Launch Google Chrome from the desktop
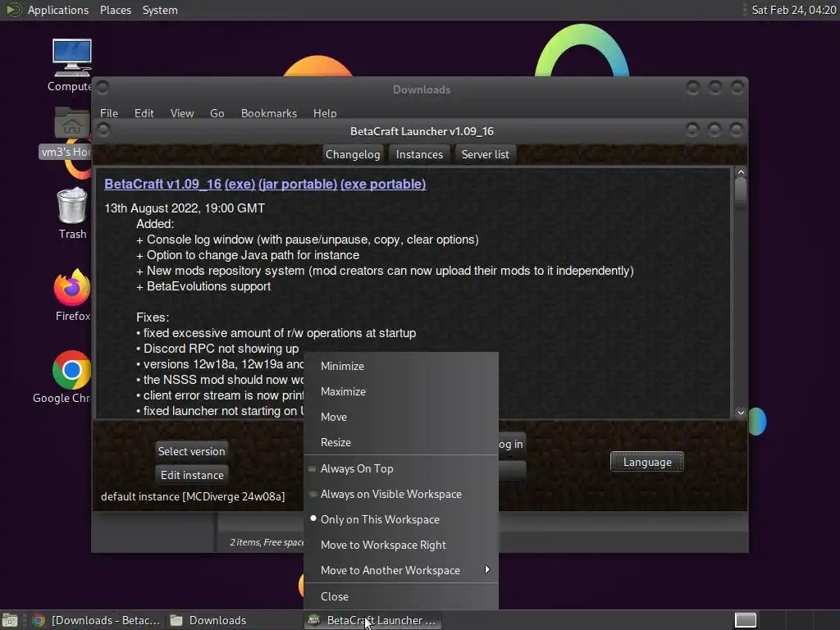This screenshot has height=630, width=840. (71, 377)
